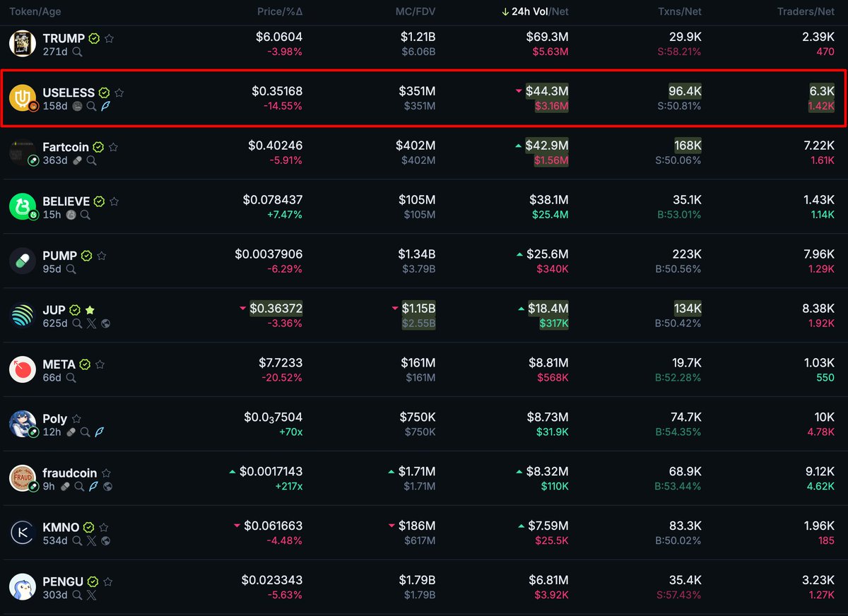Open the feather icon link for fraudcoin

(93, 487)
